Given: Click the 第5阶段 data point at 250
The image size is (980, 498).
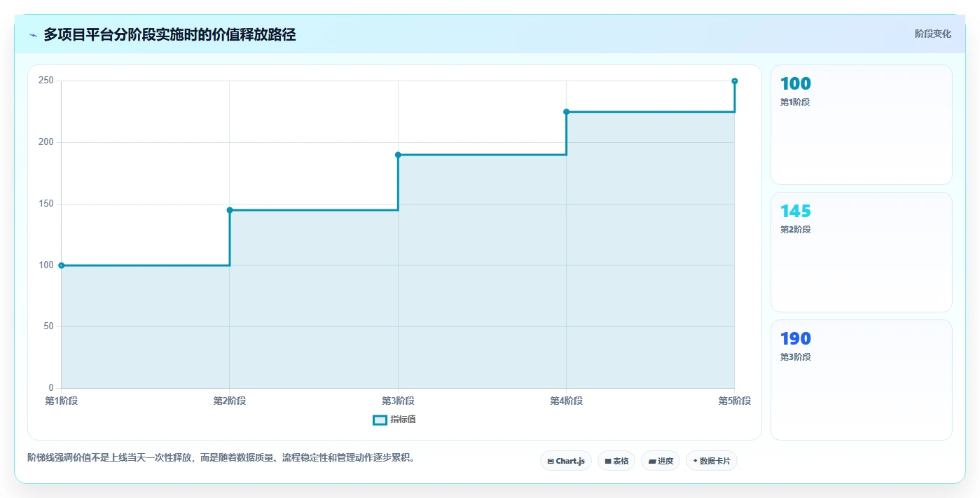Looking at the screenshot, I should (735, 81).
